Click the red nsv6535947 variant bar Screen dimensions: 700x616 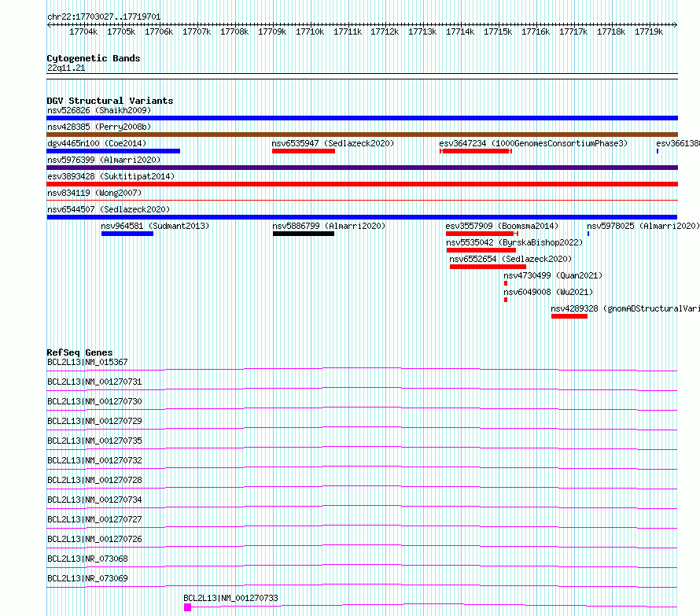(304, 151)
